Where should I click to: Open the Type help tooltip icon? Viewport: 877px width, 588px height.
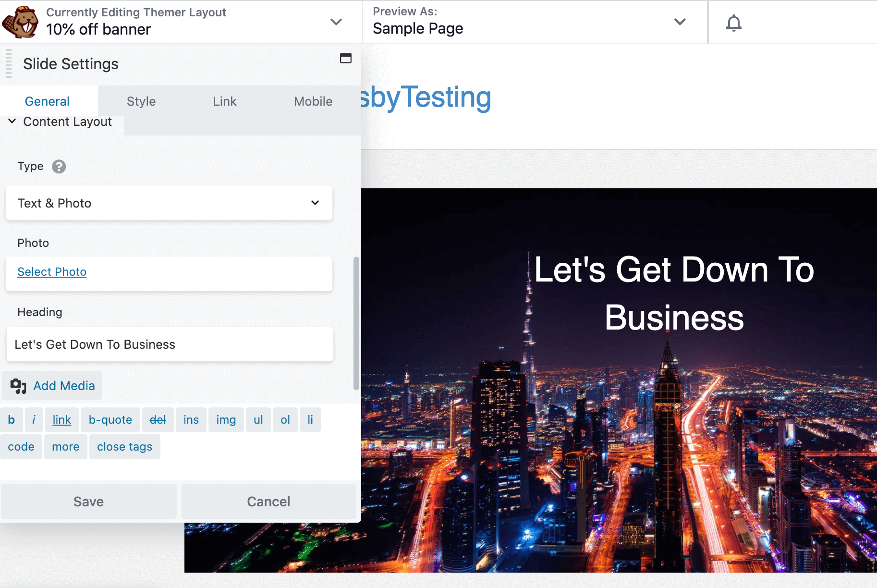tap(59, 167)
